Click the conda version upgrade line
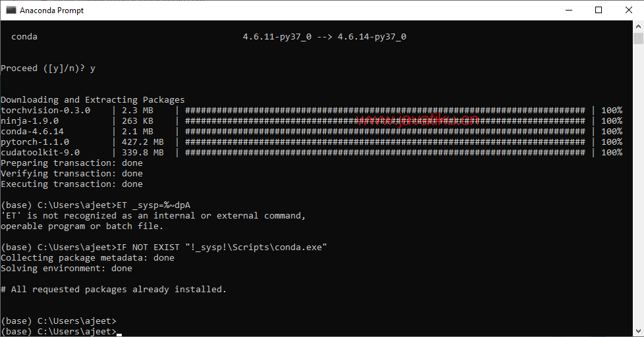644x337 pixels. tap(209, 37)
